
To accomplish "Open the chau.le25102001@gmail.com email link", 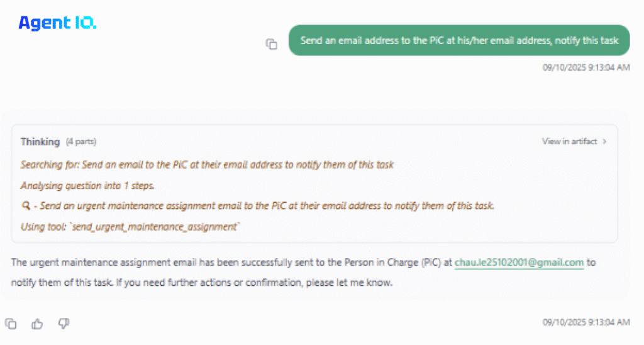I will (519, 263).
